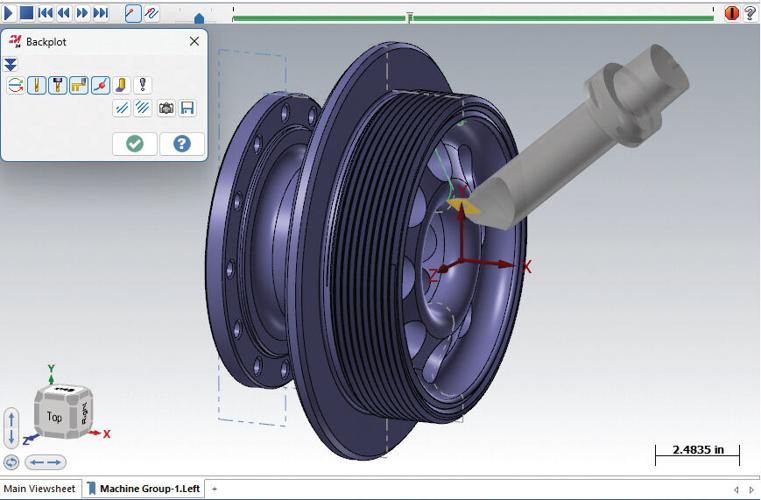Expand the Backplot dialog with double-chevron
Viewport: 761px width, 500px height.
click(x=11, y=64)
